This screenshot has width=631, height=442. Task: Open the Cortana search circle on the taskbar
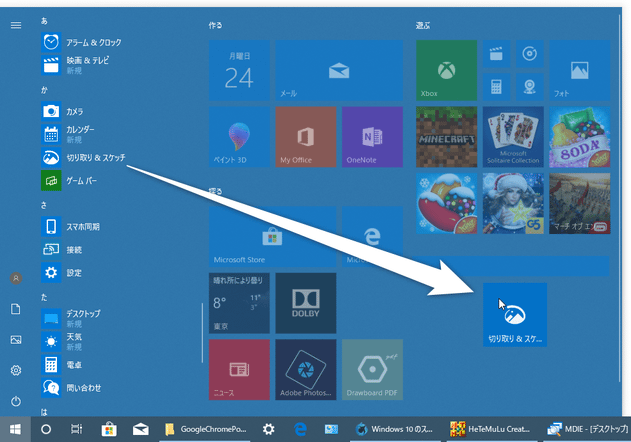click(x=46, y=429)
